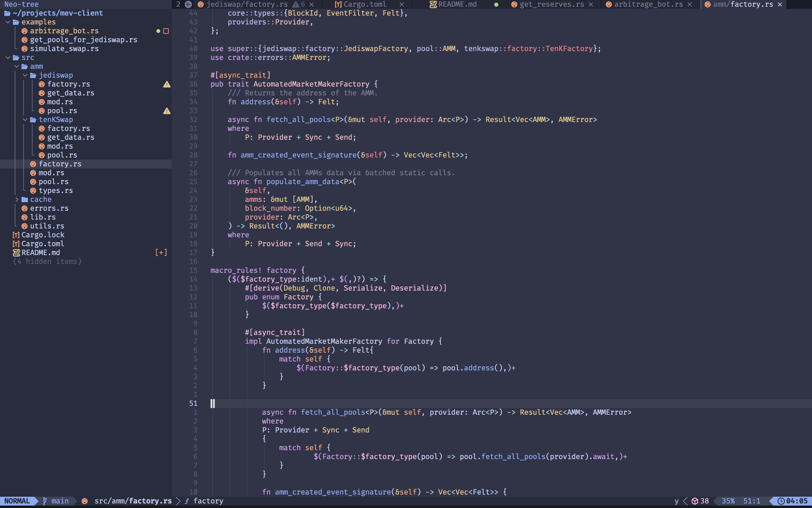
Task: Collapse the amm folder chevron
Action: tap(16, 67)
